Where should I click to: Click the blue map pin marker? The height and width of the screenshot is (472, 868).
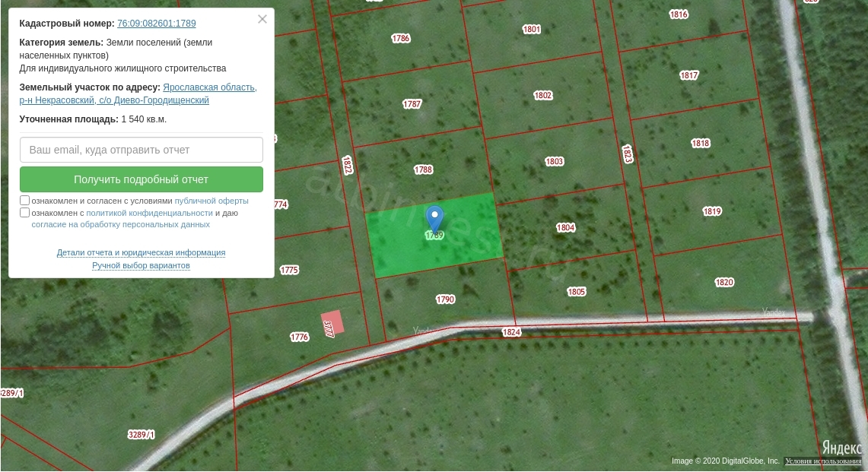(434, 218)
